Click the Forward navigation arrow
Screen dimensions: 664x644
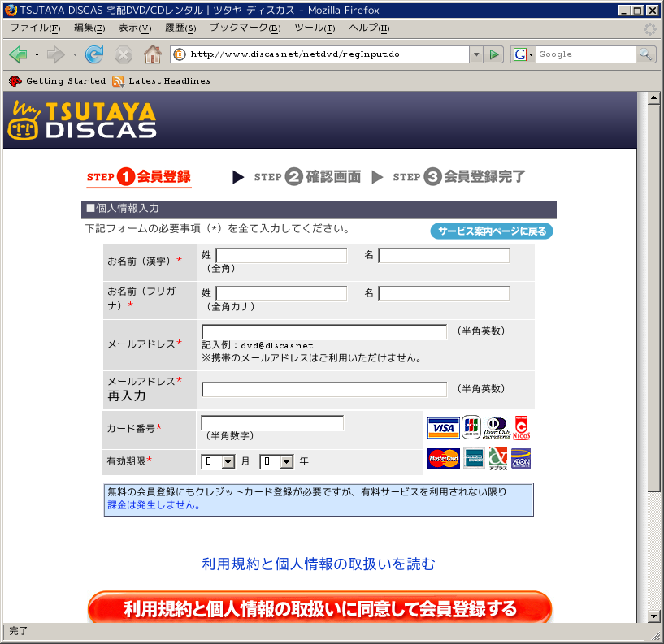[x=55, y=54]
